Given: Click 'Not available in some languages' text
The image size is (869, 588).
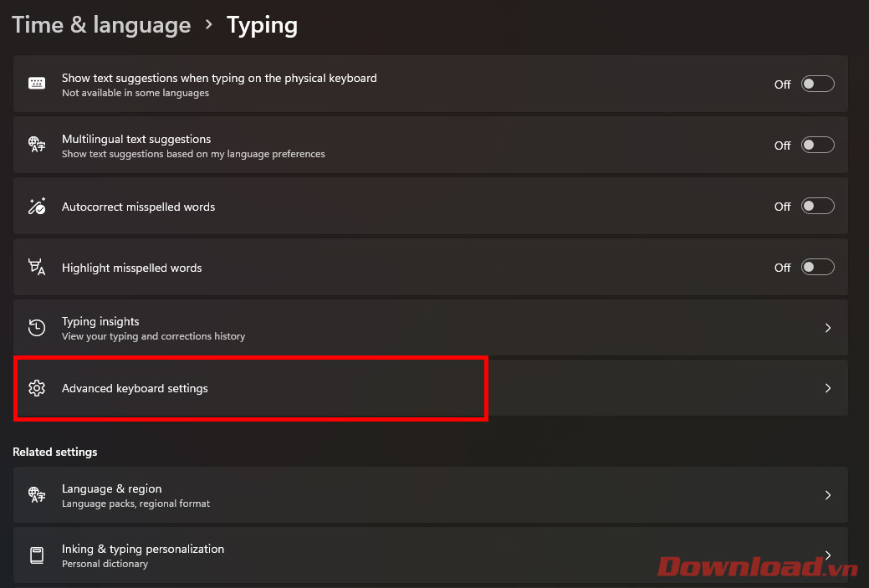Looking at the screenshot, I should [x=135, y=93].
